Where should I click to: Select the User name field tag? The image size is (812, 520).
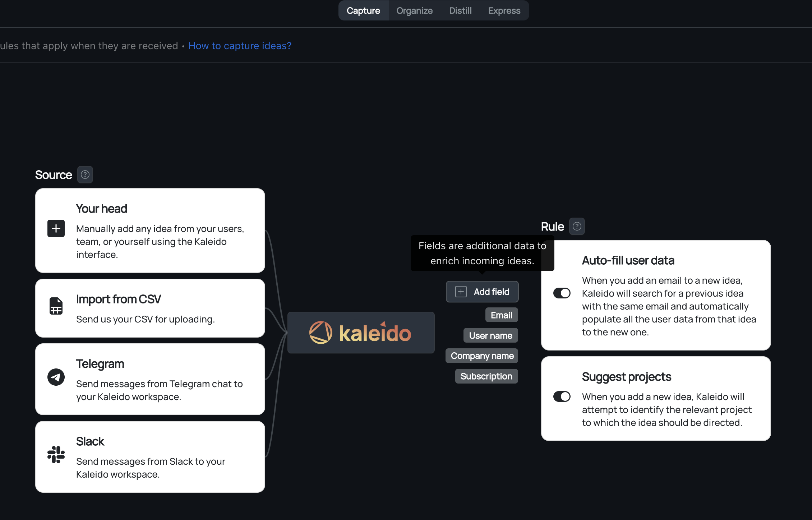[x=491, y=335]
